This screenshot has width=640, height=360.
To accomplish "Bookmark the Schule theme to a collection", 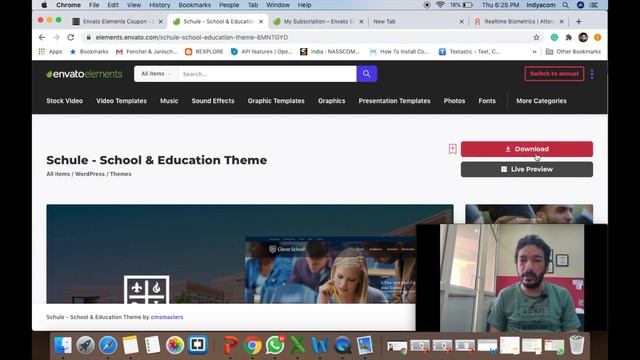I will pos(452,149).
